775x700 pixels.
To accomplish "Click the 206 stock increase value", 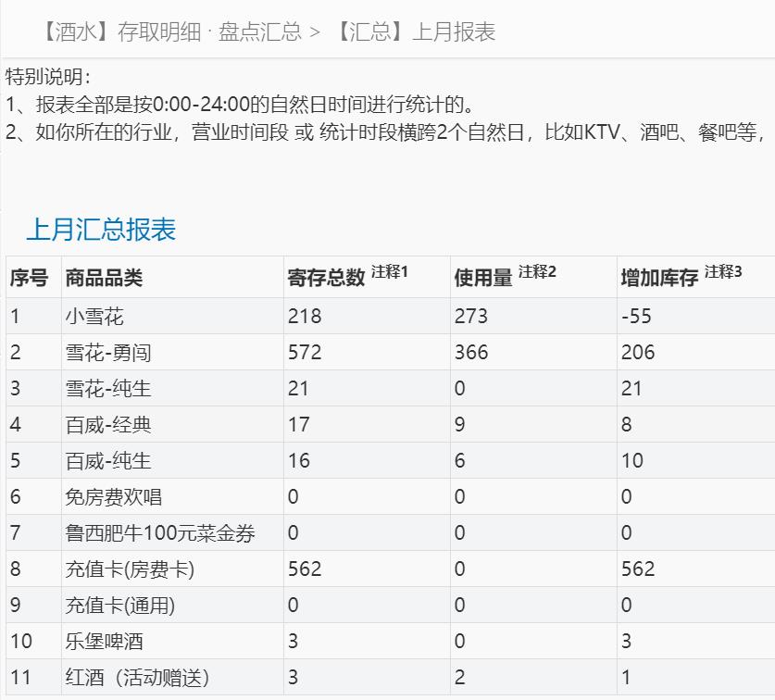I will [638, 353].
